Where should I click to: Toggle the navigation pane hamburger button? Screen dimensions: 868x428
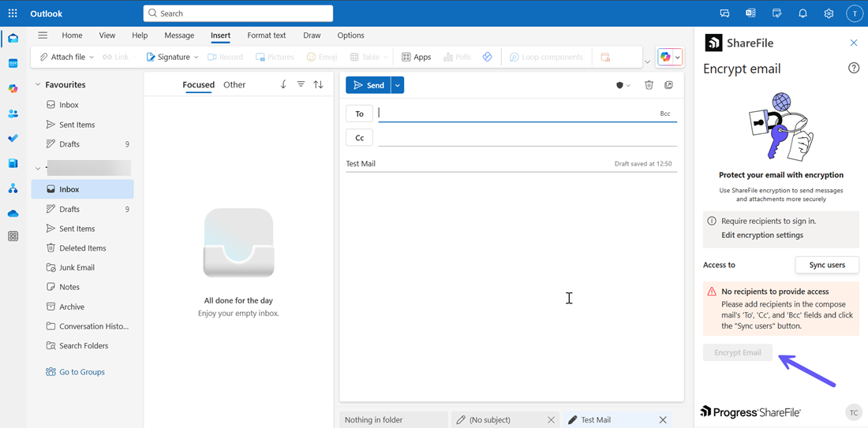pyautogui.click(x=43, y=35)
